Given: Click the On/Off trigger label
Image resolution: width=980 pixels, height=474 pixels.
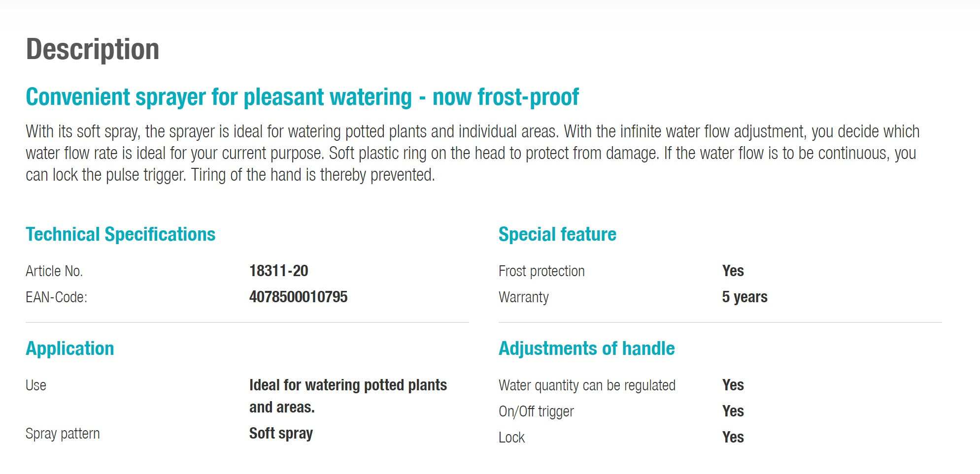Looking at the screenshot, I should [x=536, y=411].
